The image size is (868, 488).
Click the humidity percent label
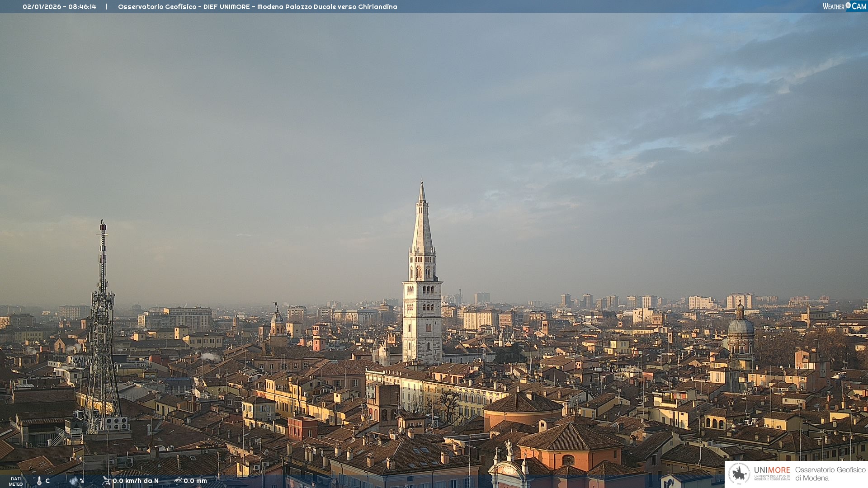click(82, 481)
